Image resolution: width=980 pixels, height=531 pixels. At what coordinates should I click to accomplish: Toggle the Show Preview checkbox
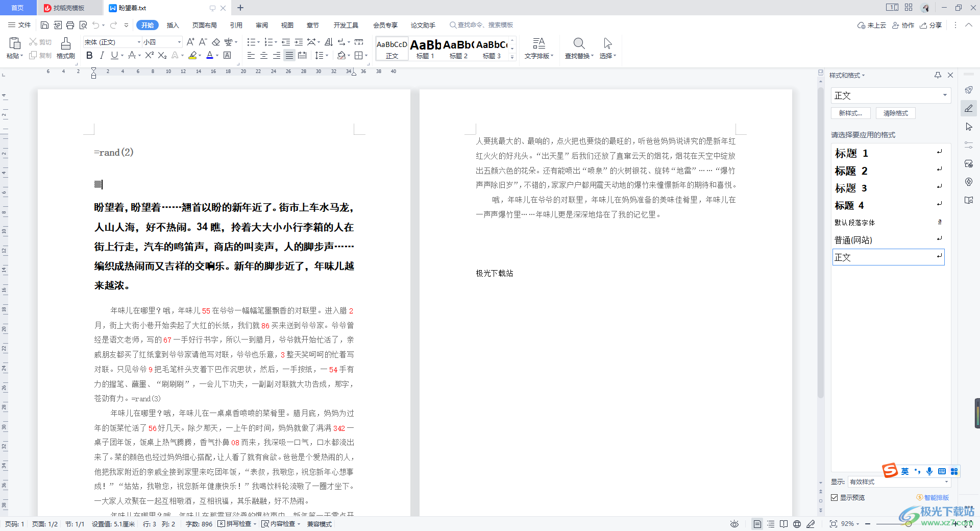pyautogui.click(x=835, y=497)
